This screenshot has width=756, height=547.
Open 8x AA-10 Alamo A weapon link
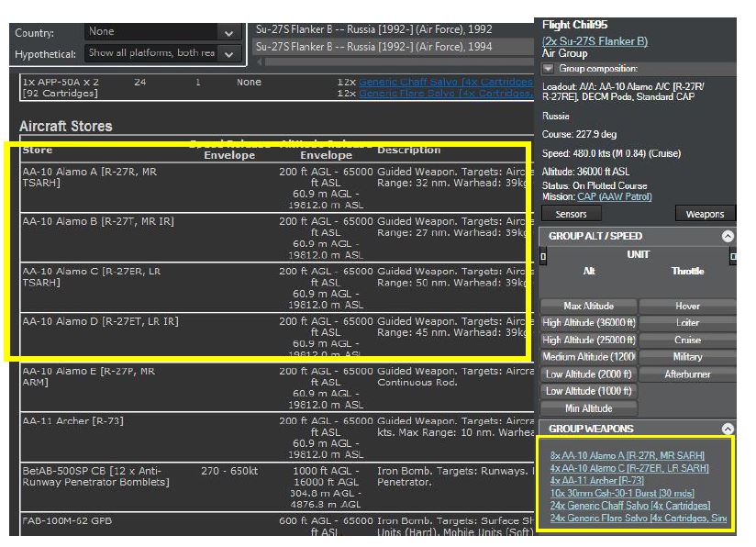[x=628, y=455]
